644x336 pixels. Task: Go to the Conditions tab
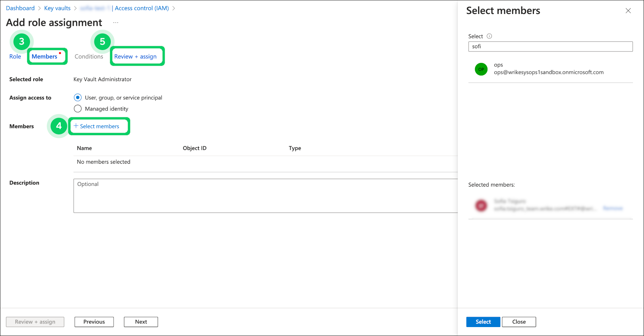[89, 56]
